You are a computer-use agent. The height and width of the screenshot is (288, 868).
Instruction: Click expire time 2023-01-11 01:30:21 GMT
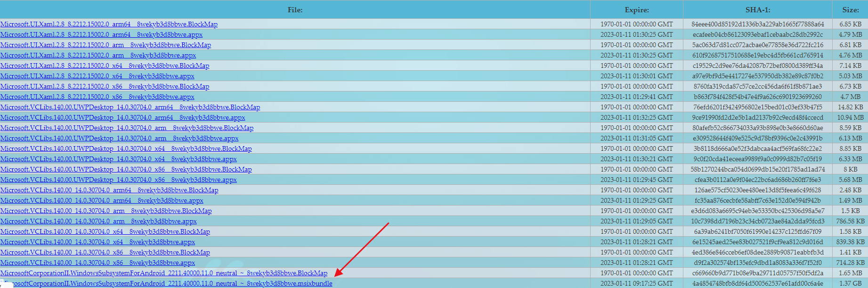coord(637,159)
